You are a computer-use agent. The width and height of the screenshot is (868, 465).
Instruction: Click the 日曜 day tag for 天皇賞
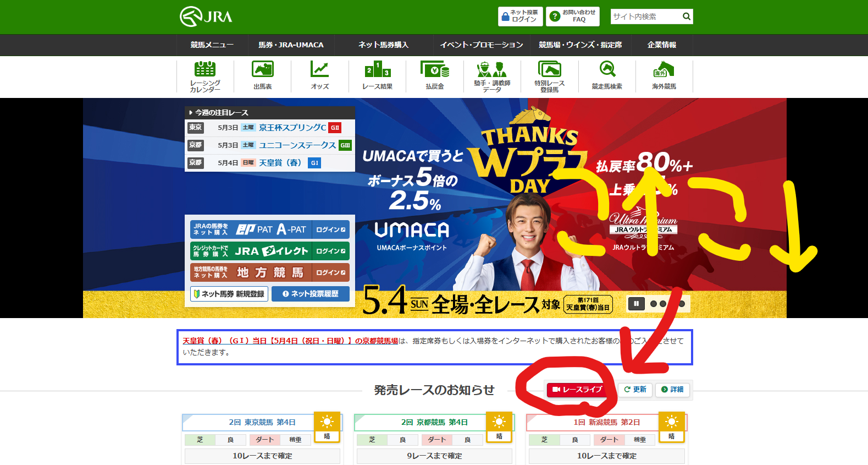[x=248, y=163]
